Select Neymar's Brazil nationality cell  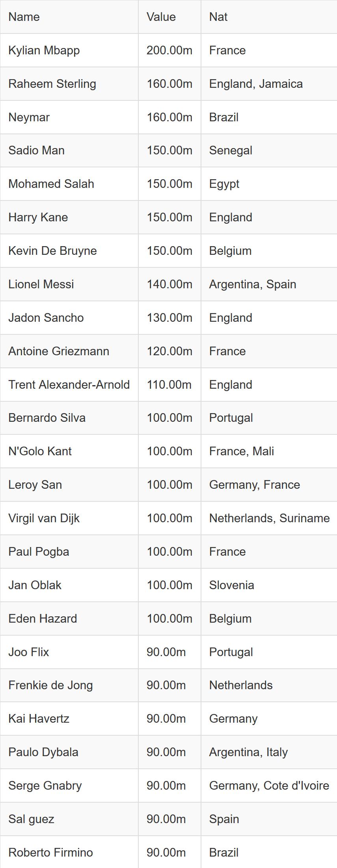click(224, 117)
